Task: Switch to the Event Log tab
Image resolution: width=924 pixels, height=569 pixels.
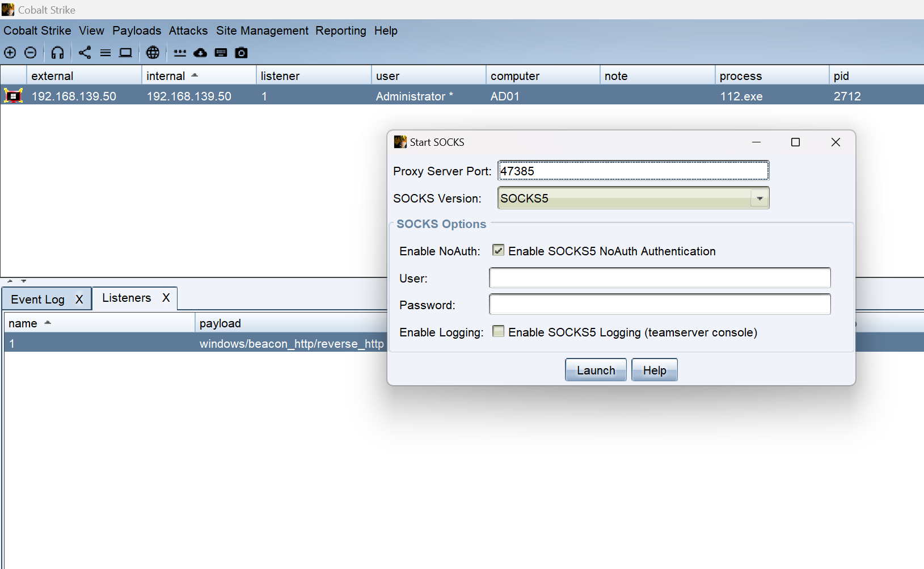Action: [38, 300]
